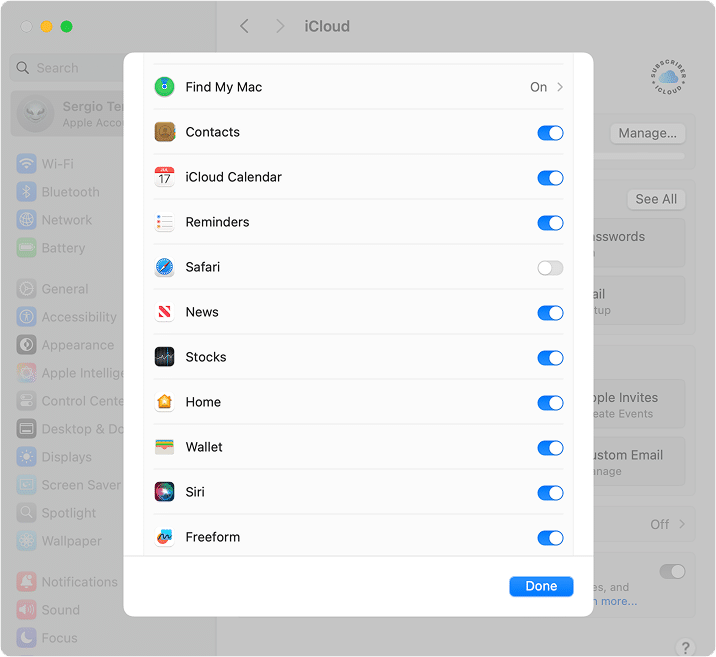Disable the Freeform toggle
The height and width of the screenshot is (657, 716).
point(550,538)
